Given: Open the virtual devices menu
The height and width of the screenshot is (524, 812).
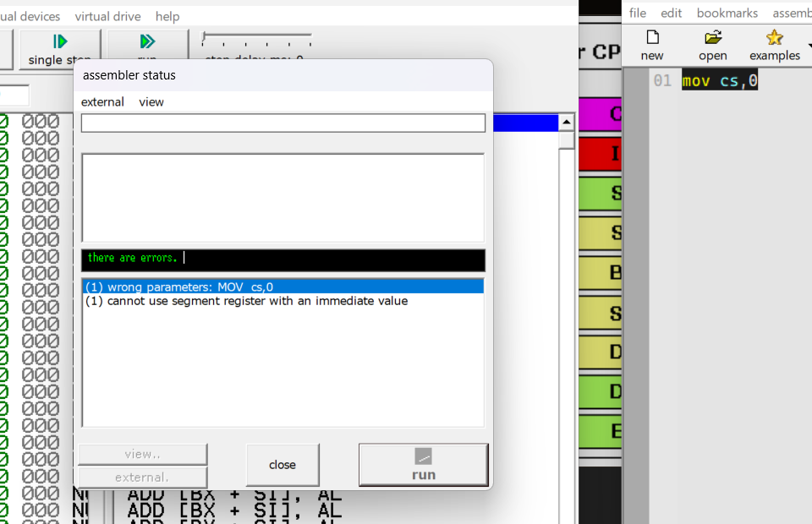Looking at the screenshot, I should [x=30, y=17].
